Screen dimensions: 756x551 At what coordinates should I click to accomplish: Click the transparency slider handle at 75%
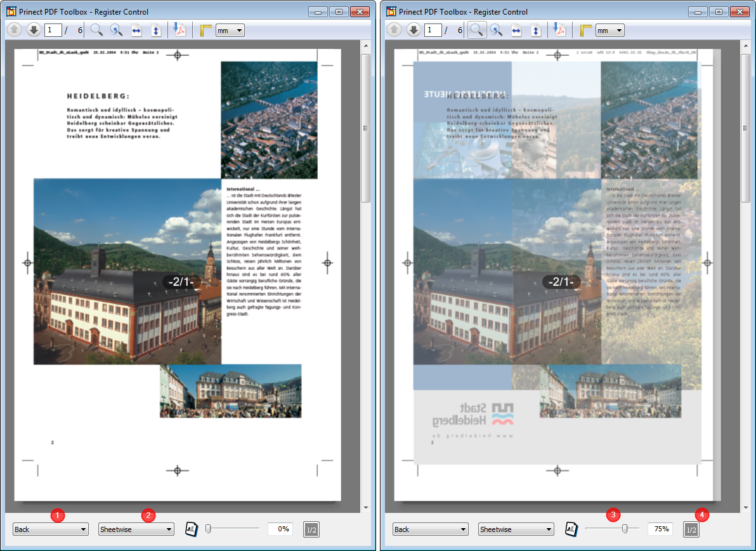pos(625,529)
